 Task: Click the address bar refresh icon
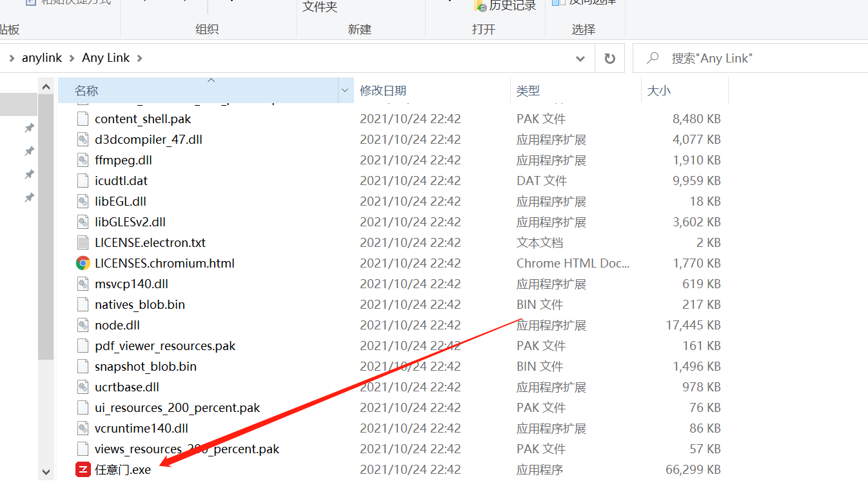[609, 58]
